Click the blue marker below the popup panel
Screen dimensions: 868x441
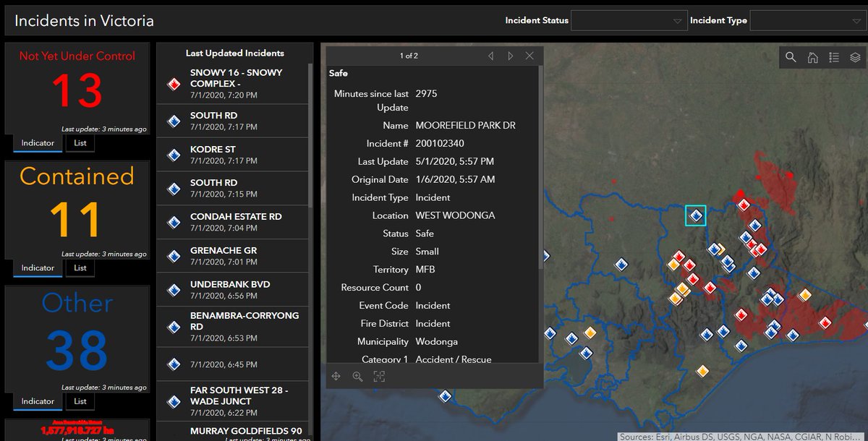[445, 395]
